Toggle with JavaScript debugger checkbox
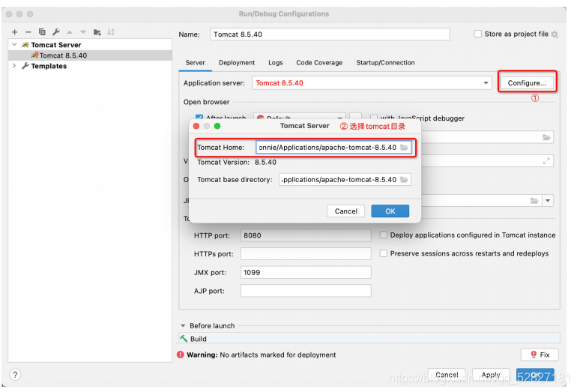The width and height of the screenshot is (577, 392). pyautogui.click(x=374, y=118)
